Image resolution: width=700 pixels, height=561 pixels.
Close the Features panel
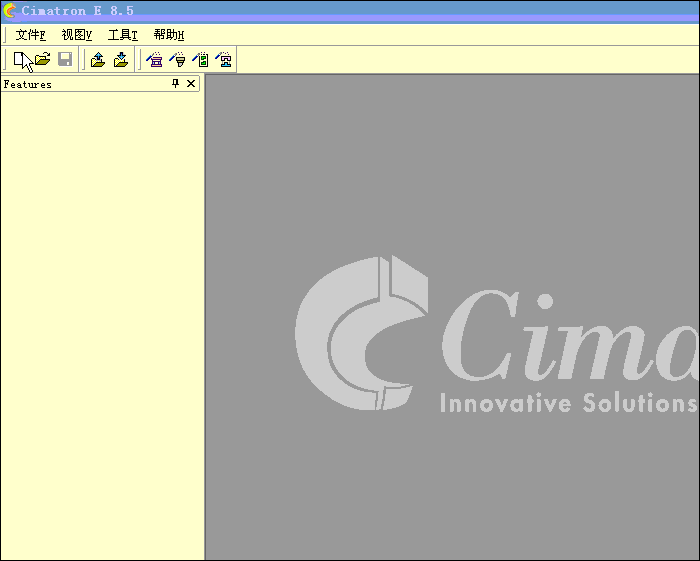click(x=191, y=83)
